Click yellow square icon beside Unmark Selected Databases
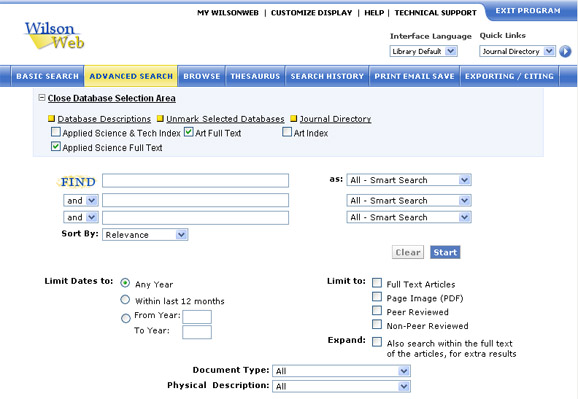Screen dimensions: 578x399 (x=160, y=118)
